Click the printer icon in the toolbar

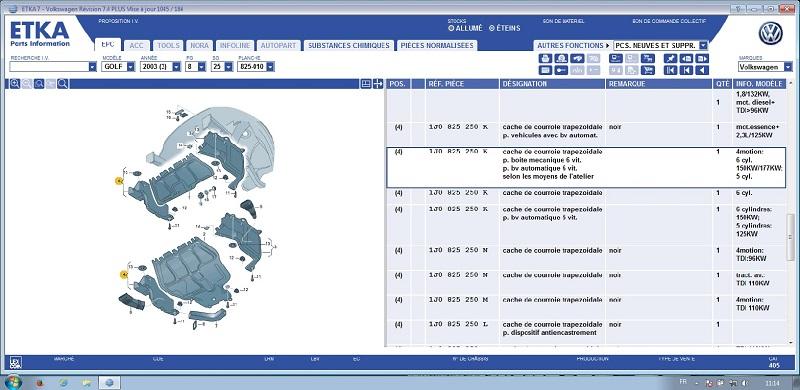(x=545, y=58)
